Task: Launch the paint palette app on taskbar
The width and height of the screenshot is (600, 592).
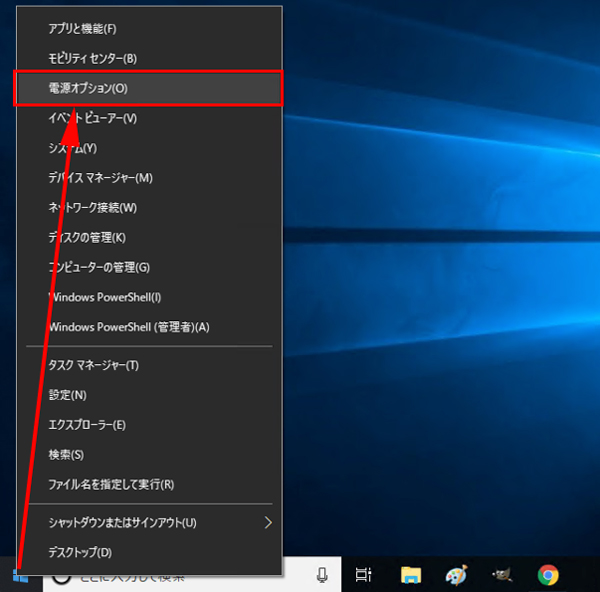Action: click(x=457, y=575)
